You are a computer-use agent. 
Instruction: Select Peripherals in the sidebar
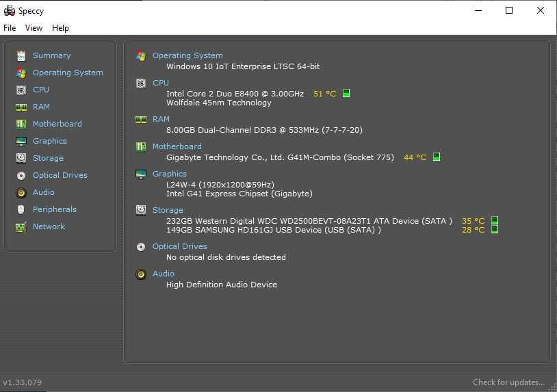[x=54, y=209]
